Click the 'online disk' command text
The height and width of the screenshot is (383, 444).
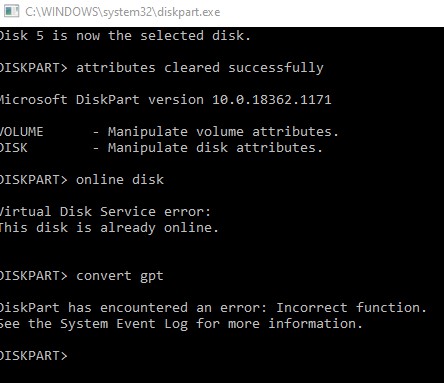120,180
